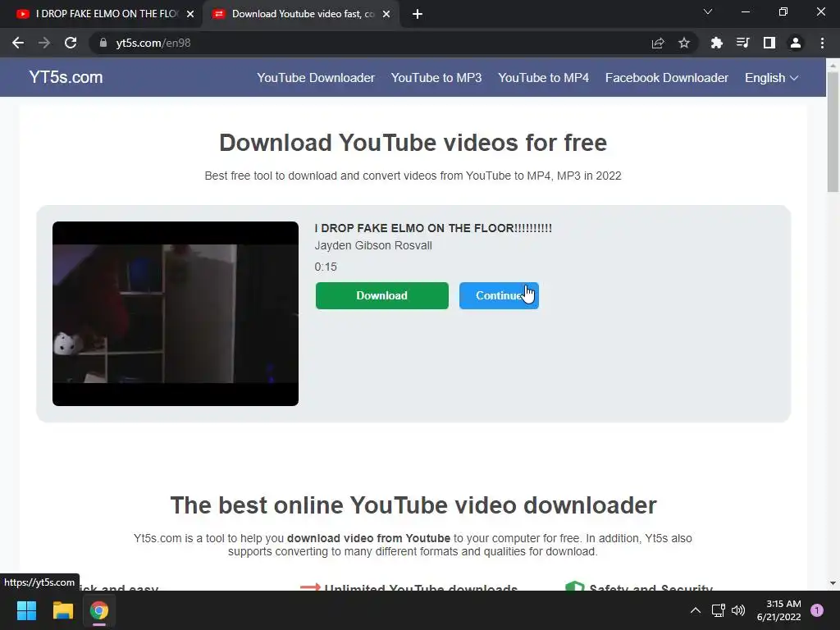Screen dimensions: 840x630
Task: Click the bold 'download video from Youtube' text
Action: point(368,538)
